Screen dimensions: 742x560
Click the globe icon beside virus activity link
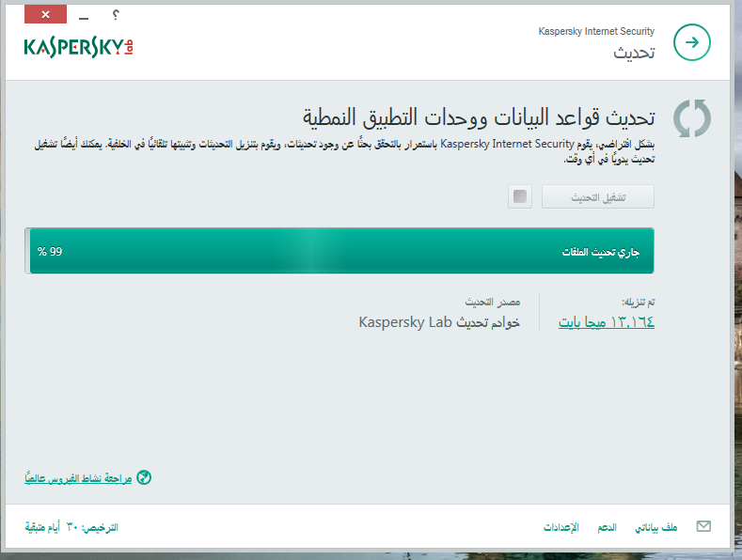(144, 477)
